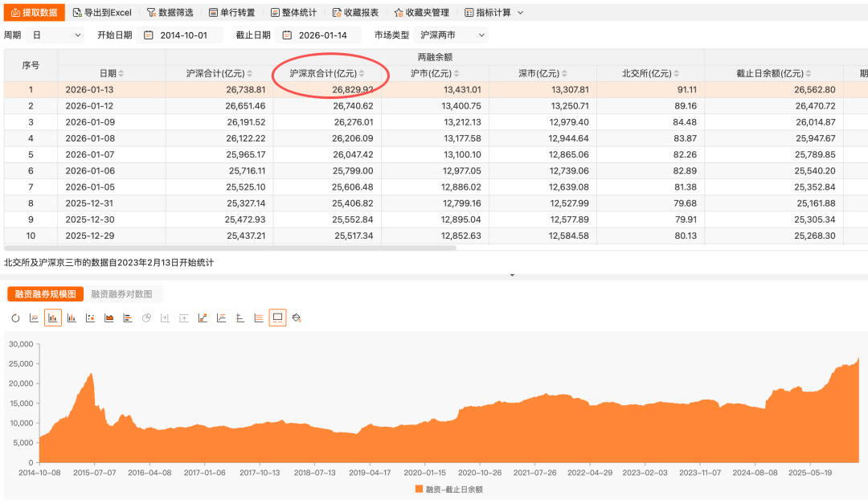Click the 北交所 value 82.89
Image resolution: width=868 pixels, height=500 pixels.
(x=686, y=170)
